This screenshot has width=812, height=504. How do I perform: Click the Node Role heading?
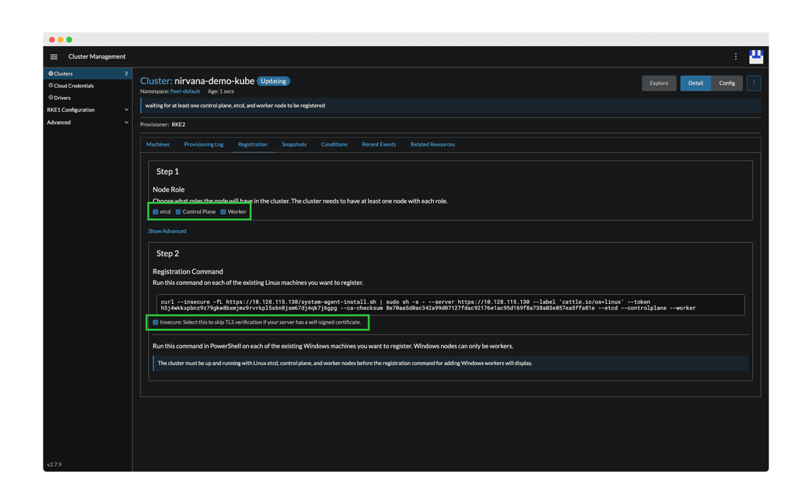169,189
